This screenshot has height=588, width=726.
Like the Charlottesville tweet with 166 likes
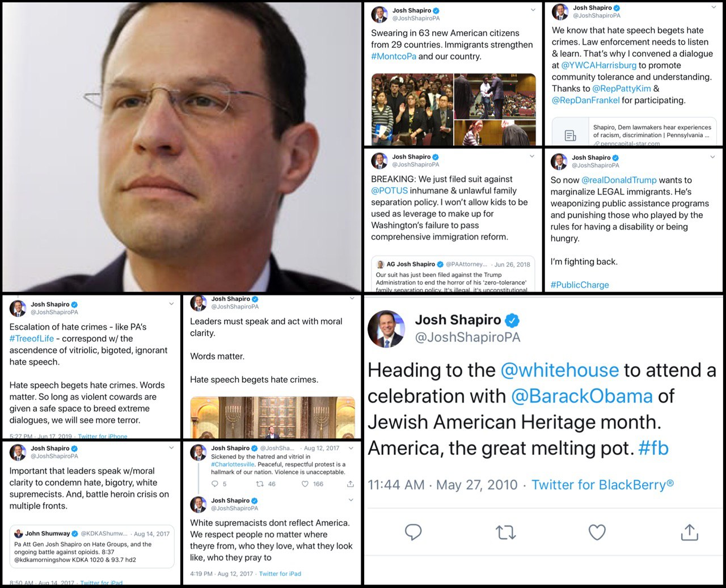coord(305,484)
